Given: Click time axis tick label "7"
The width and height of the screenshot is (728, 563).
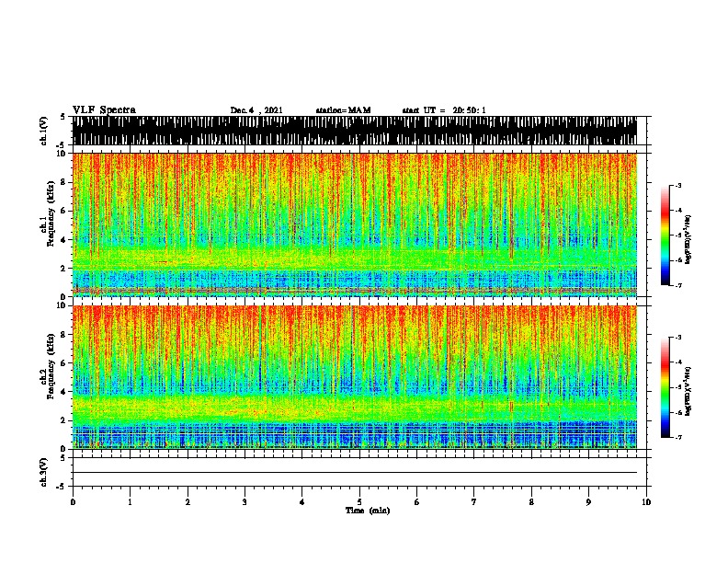Looking at the screenshot, I should point(474,502).
